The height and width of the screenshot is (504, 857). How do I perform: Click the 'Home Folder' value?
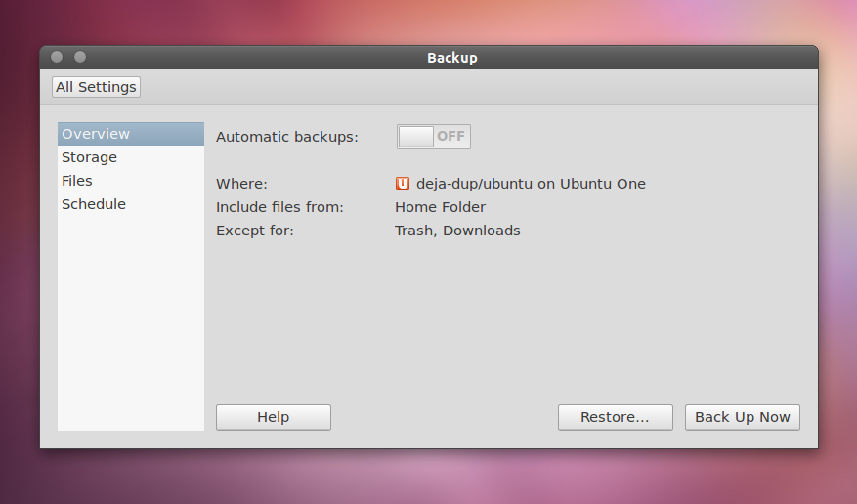[x=440, y=207]
